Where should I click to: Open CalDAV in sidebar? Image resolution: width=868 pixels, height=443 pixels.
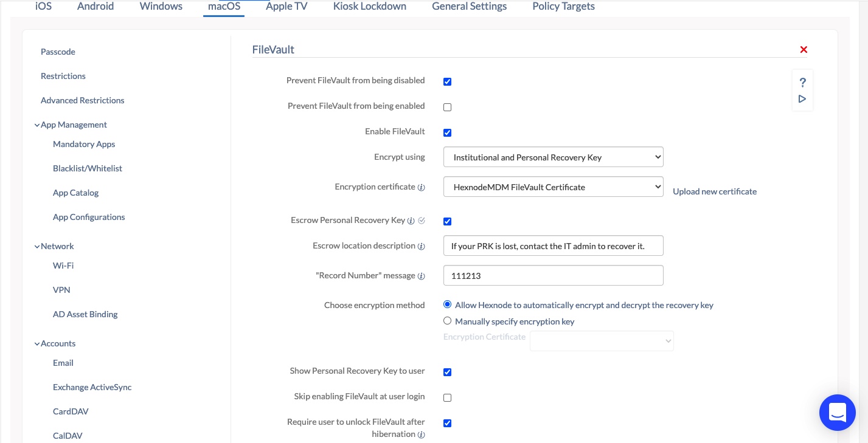coord(68,436)
